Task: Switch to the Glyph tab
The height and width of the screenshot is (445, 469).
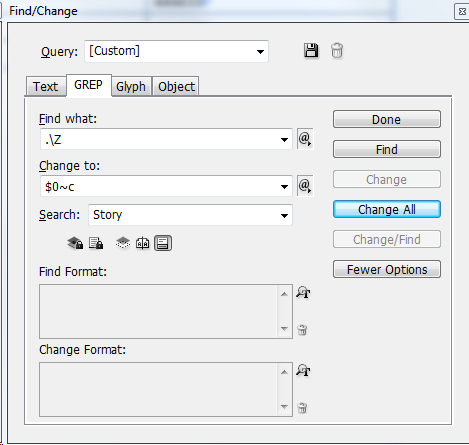Action: (x=131, y=86)
